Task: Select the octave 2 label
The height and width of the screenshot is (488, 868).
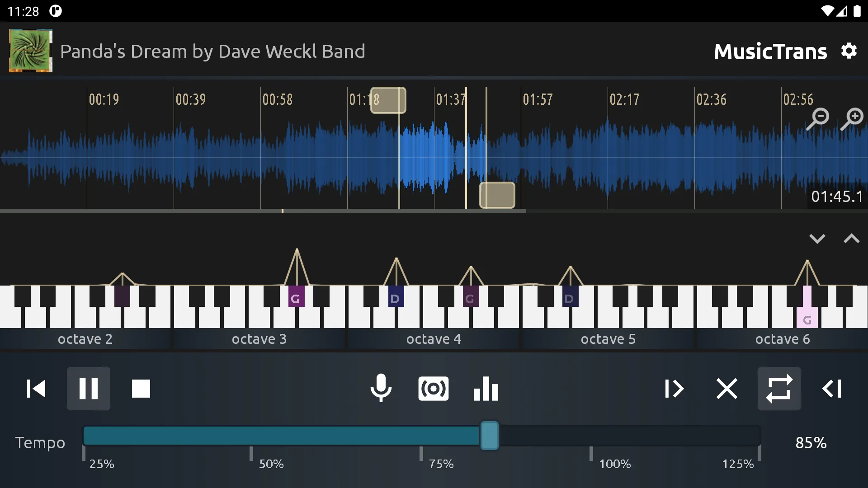Action: 85,339
